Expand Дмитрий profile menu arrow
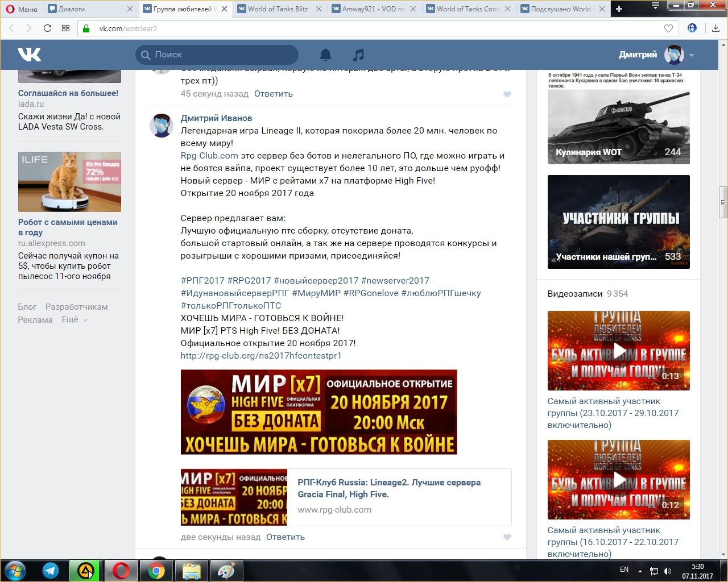Screen dimensions: 728x582 pyautogui.click(x=692, y=55)
